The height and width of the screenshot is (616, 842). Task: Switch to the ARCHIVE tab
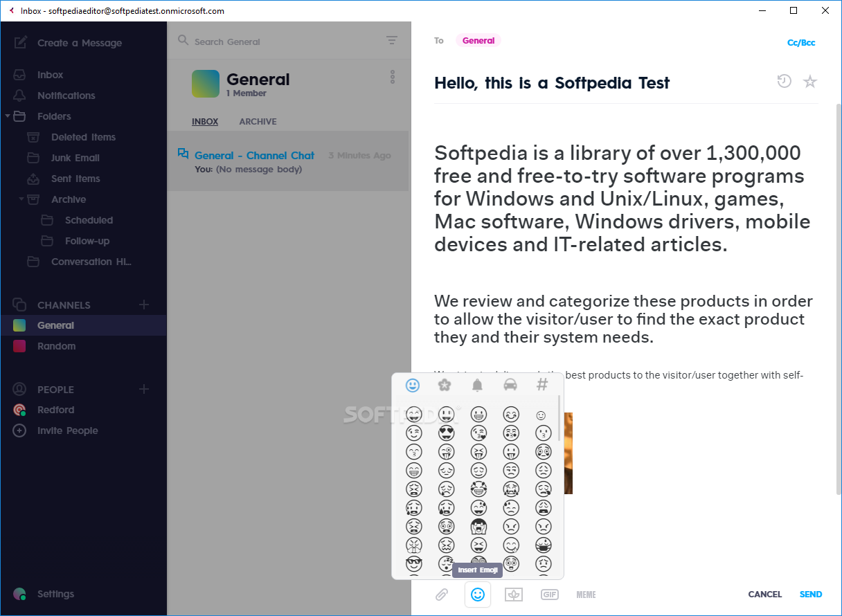coord(258,121)
